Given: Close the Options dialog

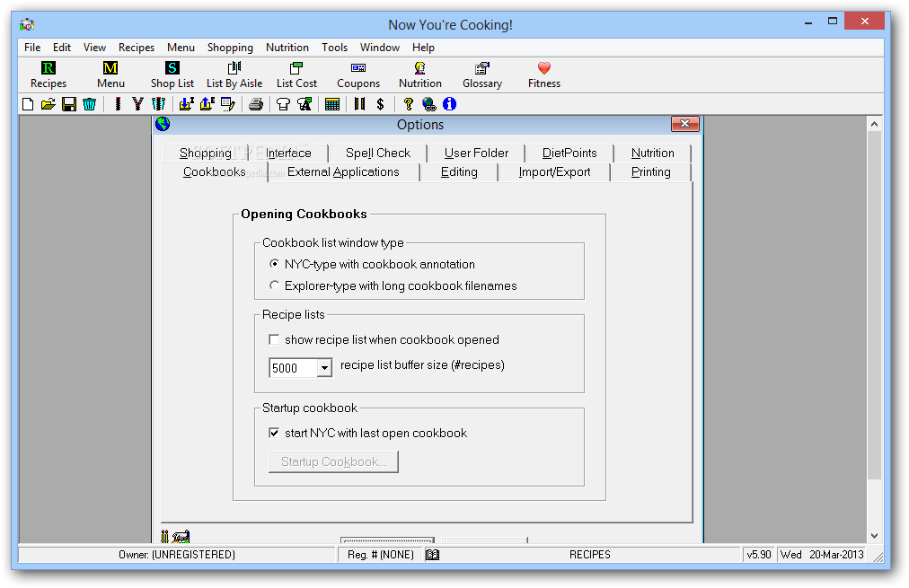Looking at the screenshot, I should pos(684,124).
